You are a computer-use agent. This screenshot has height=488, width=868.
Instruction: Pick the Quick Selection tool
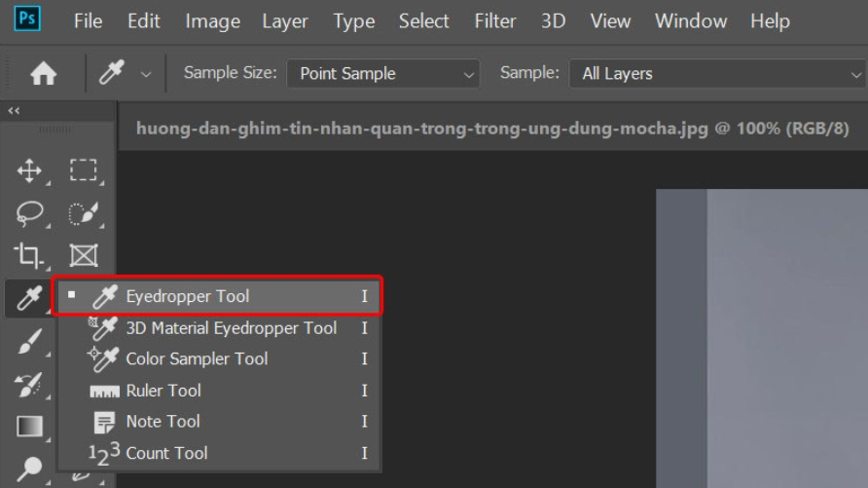click(83, 213)
